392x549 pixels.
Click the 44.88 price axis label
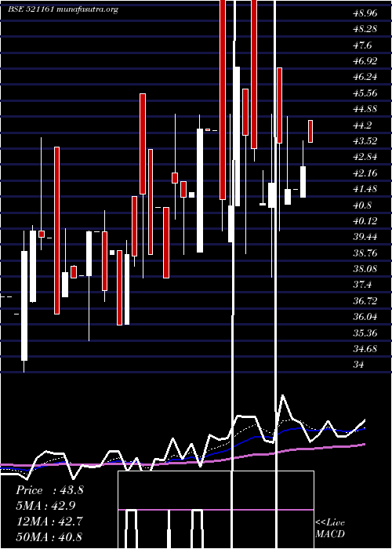coord(365,109)
